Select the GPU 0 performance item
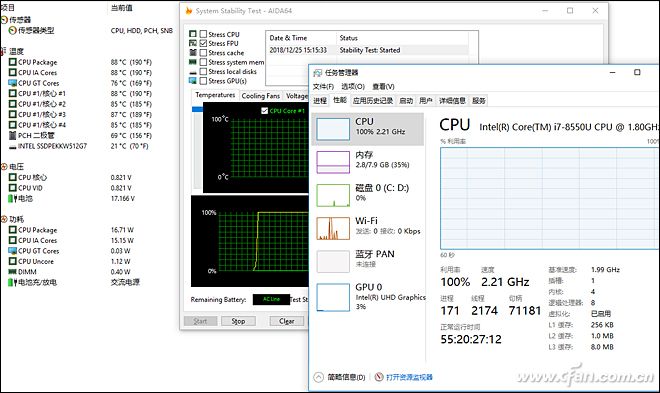This screenshot has width=660, height=393. pyautogui.click(x=367, y=297)
